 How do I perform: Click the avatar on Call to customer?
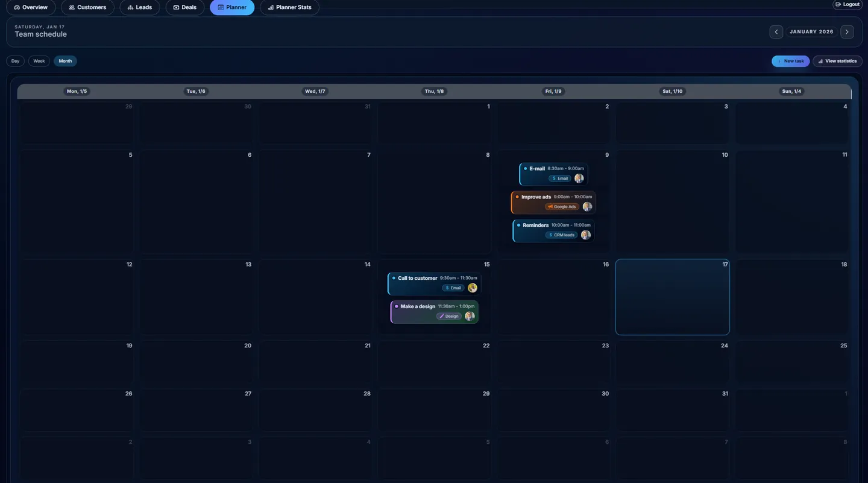[x=473, y=288]
